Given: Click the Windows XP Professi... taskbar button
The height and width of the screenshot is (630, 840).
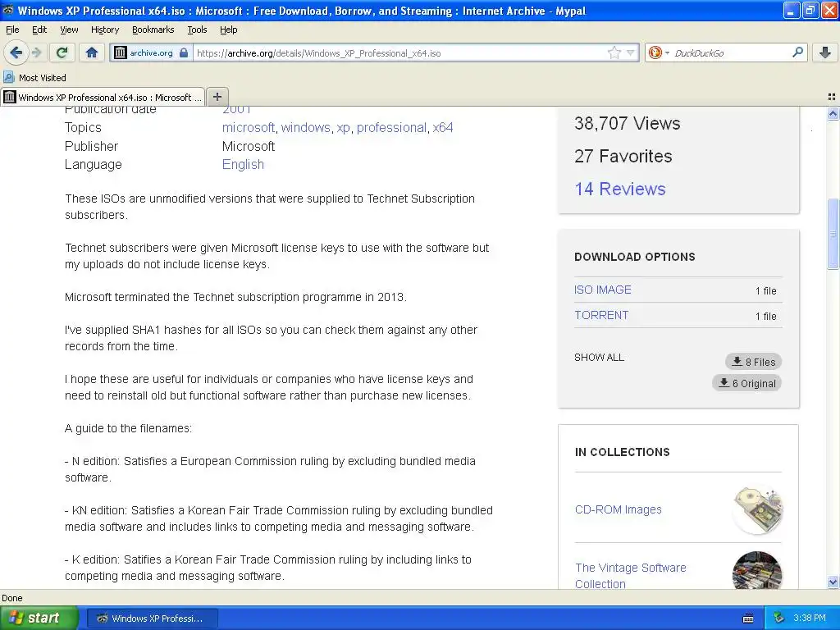Looking at the screenshot, I should tap(152, 619).
